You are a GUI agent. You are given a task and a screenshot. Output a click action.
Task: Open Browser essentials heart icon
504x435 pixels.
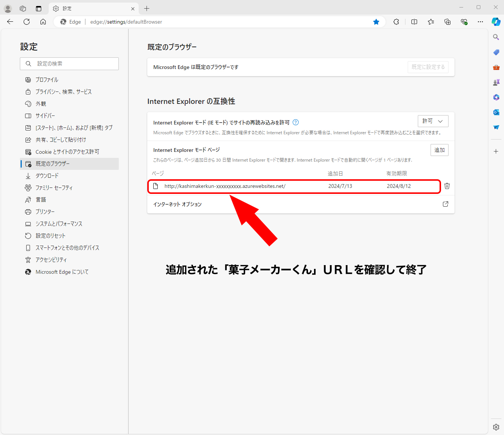(464, 22)
